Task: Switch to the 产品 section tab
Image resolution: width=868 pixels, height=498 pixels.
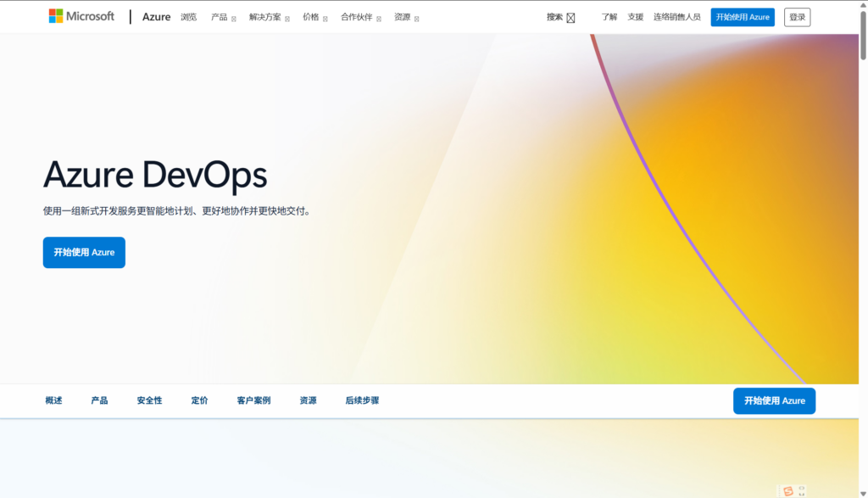Action: [x=100, y=400]
